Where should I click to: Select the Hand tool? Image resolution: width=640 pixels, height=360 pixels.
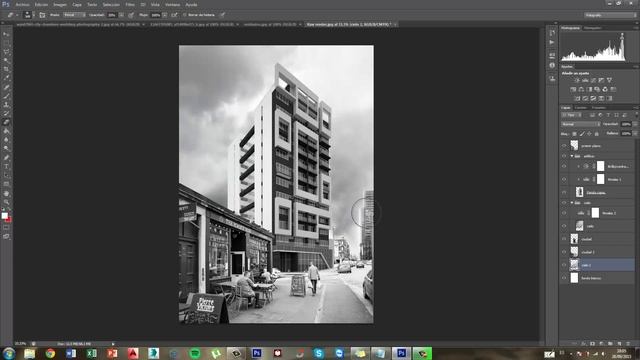[6, 193]
